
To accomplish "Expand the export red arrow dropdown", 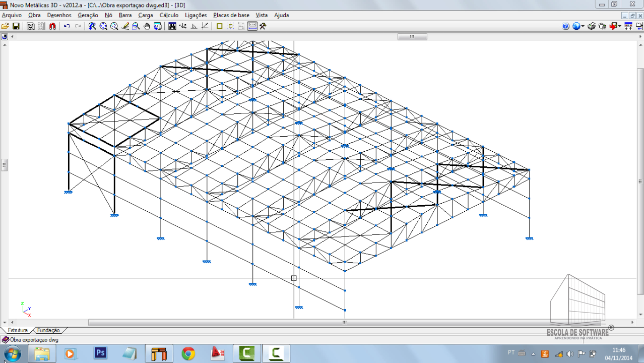I will (620, 26).
